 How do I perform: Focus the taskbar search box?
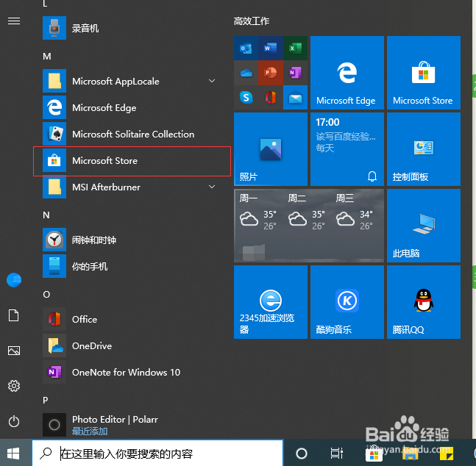coord(157,454)
